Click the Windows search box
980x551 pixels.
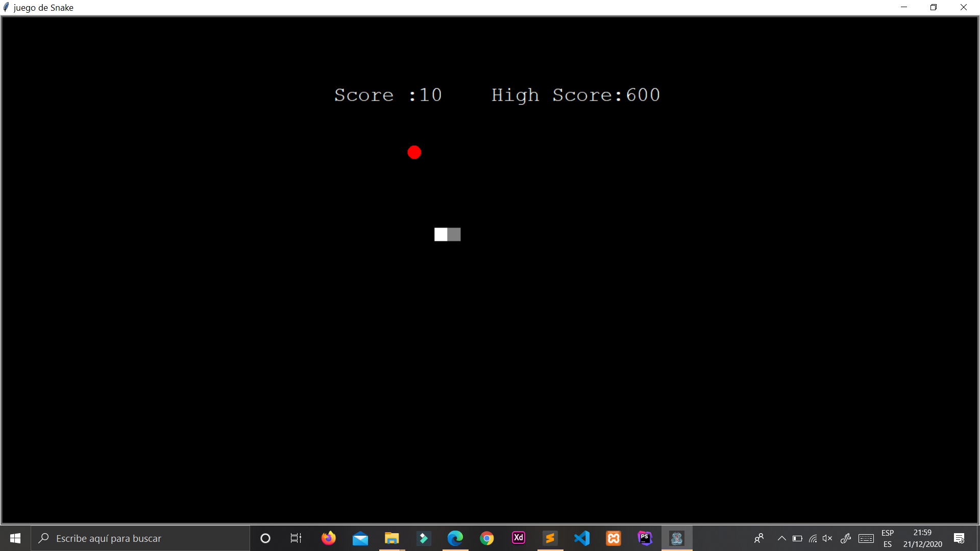(x=140, y=538)
